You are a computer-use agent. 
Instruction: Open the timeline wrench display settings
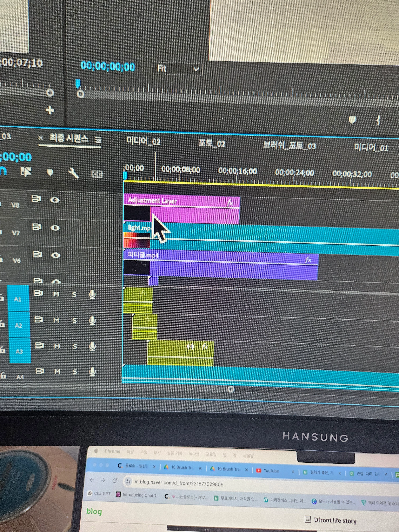[73, 173]
